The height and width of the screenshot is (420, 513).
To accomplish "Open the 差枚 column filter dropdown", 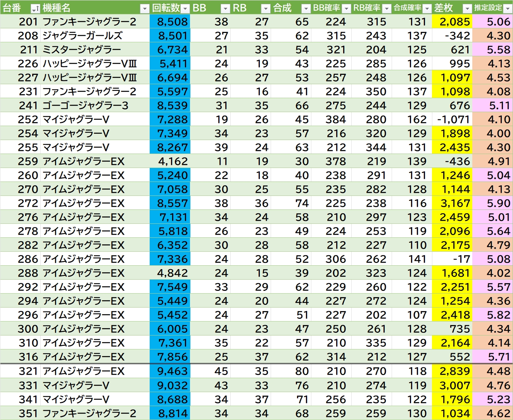I will tap(467, 8).
